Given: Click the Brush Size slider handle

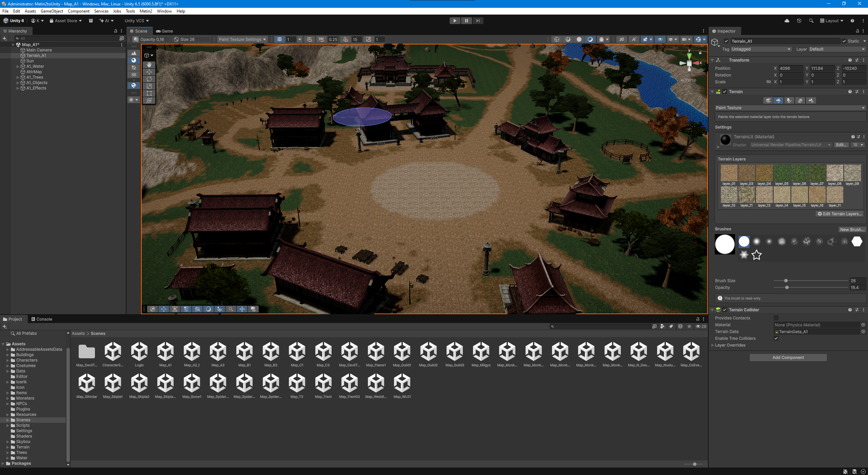Looking at the screenshot, I should click(x=786, y=281).
